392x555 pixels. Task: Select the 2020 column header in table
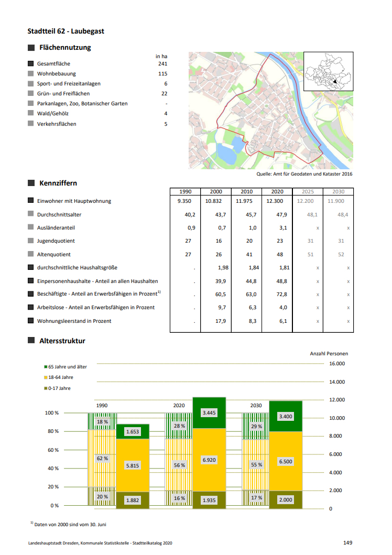(x=277, y=192)
